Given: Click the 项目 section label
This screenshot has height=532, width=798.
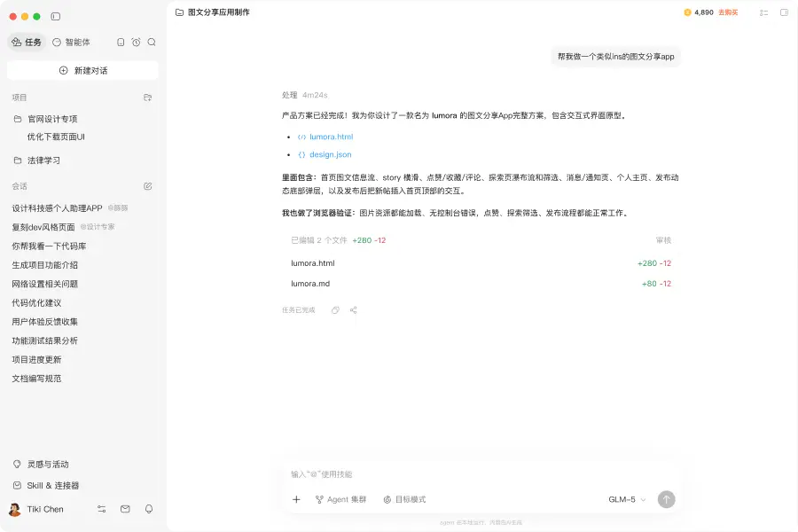Looking at the screenshot, I should [20, 98].
